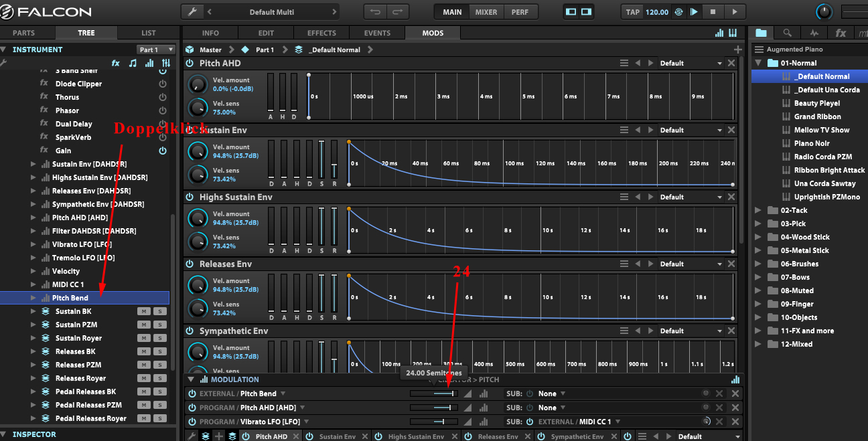Toggle power for Highs Sustain Env
The image size is (868, 441).
(190, 197)
